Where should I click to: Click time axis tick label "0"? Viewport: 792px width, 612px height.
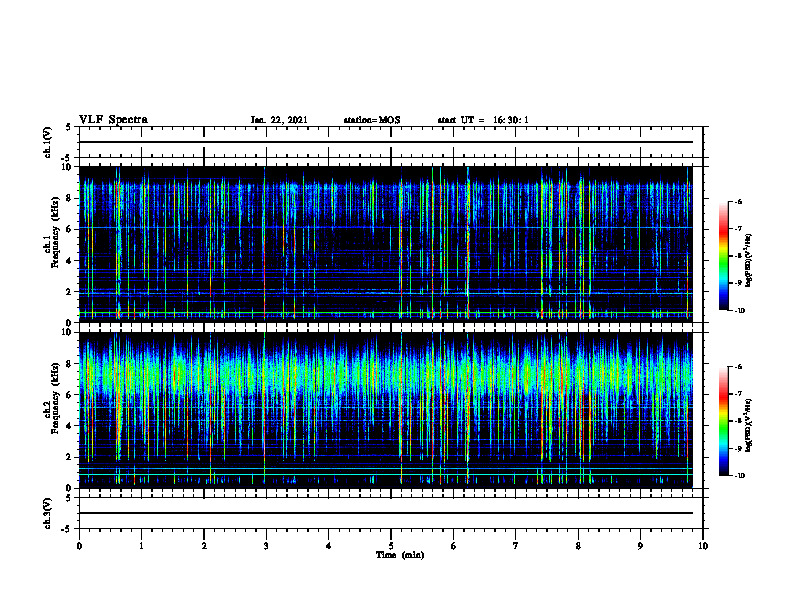79,546
